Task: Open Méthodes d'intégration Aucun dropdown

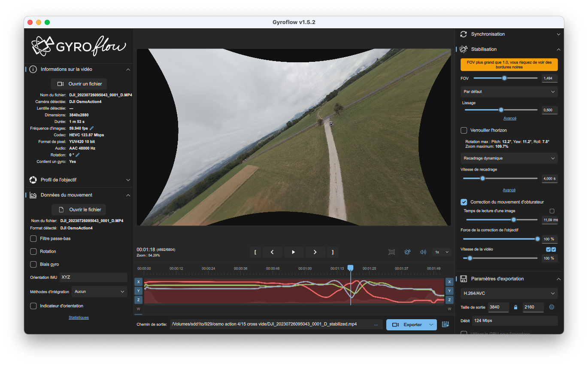Action: click(x=100, y=292)
